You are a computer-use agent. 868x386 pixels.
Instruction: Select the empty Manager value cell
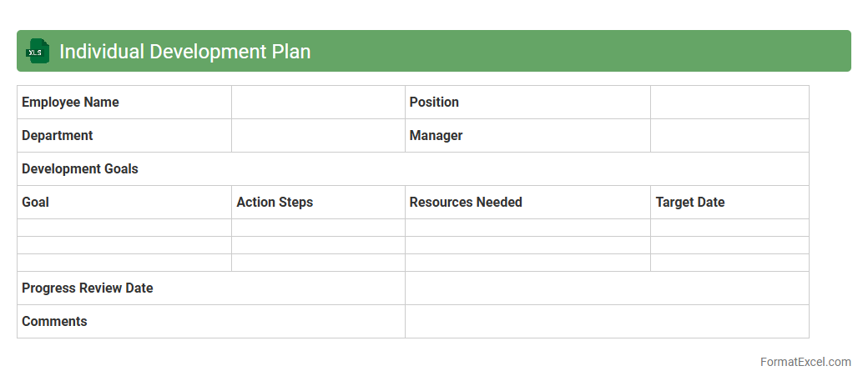pos(729,136)
